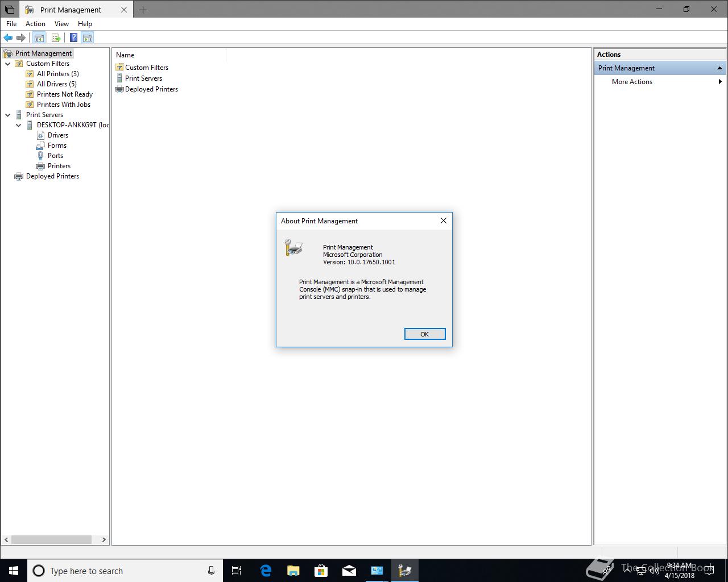Image resolution: width=728 pixels, height=582 pixels.
Task: Open the Ports node under server
Action: [55, 156]
